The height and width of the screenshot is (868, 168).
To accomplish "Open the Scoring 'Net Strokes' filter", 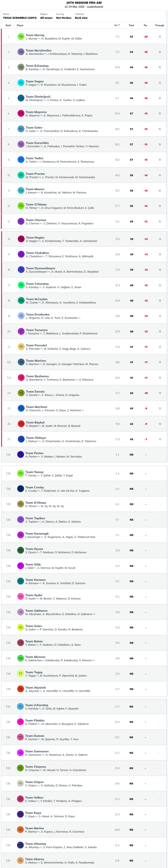I will (64, 18).
